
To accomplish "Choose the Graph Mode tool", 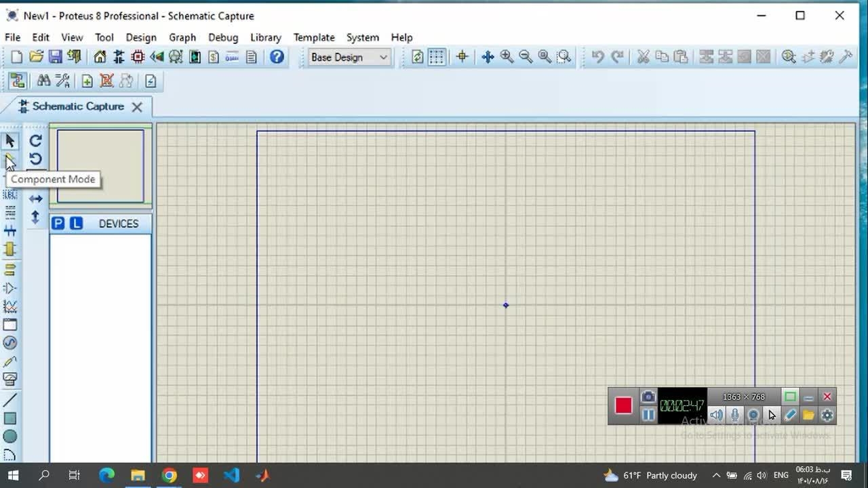I will 9,306.
